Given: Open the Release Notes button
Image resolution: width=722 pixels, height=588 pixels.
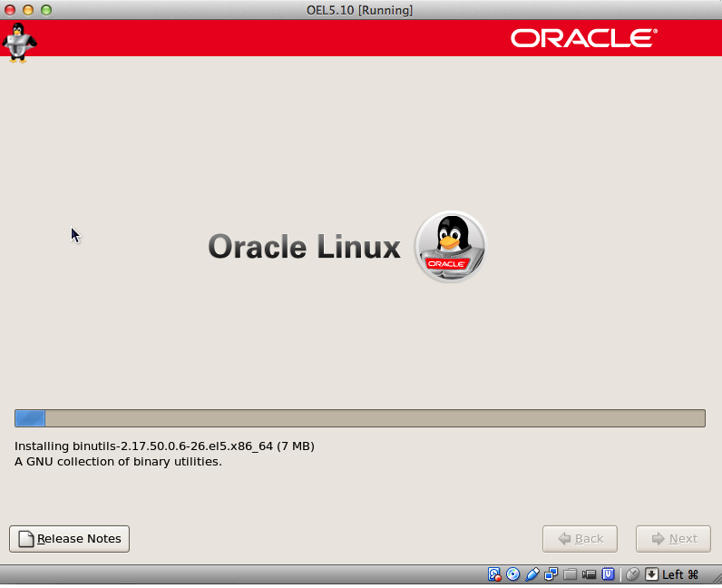Looking at the screenshot, I should tap(69, 539).
